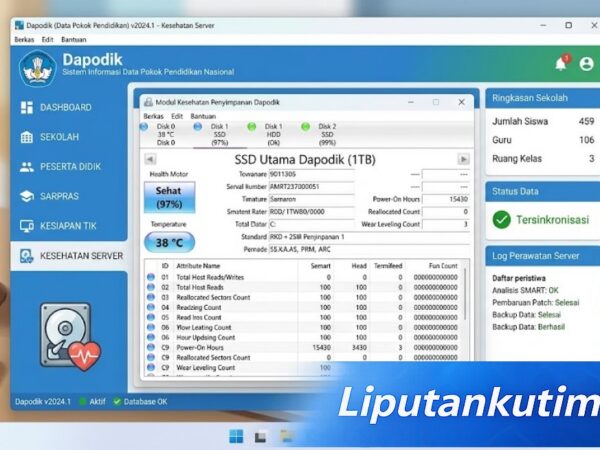600x450 pixels.
Task: Click status dot for Total Host Reads/Writes
Action: pos(151,277)
